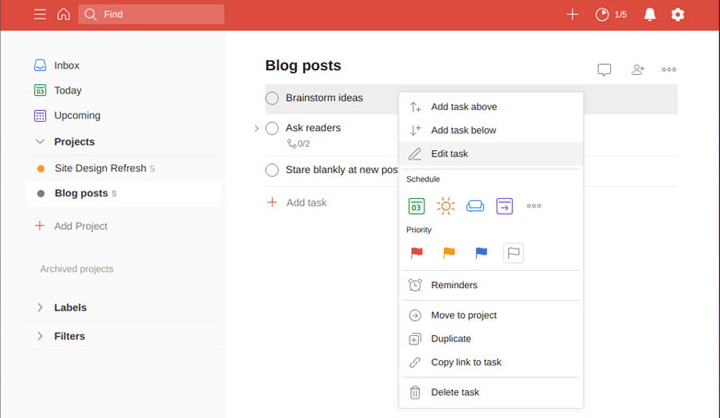Click Add Project link
The image size is (720, 418).
point(71,226)
